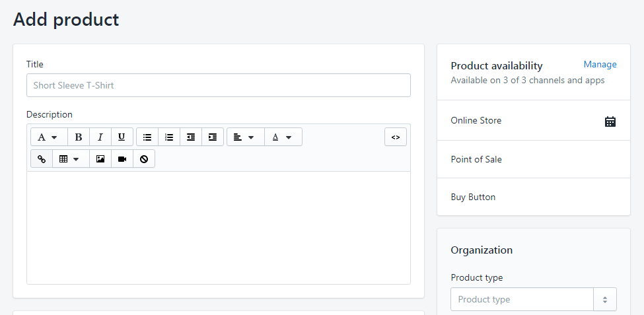Insert a video into description
Screen dimensions: 644x315
122,159
